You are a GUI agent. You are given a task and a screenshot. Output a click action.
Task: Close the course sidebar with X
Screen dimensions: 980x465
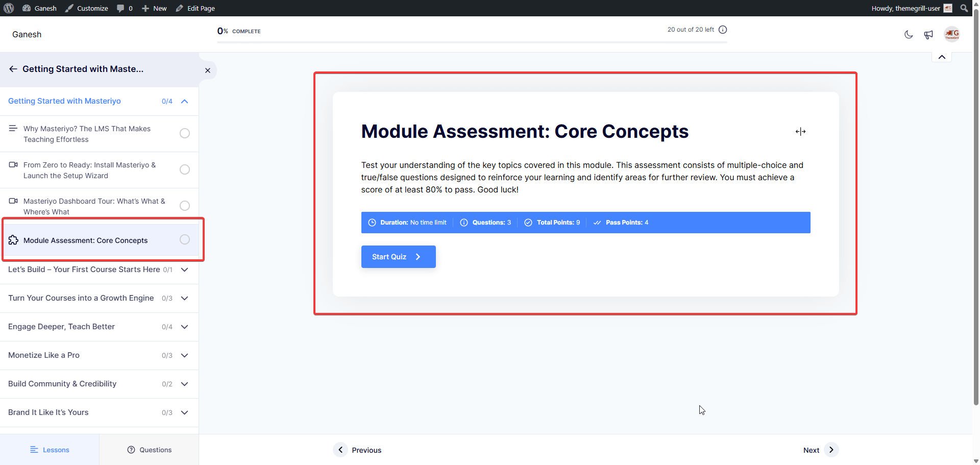click(208, 70)
